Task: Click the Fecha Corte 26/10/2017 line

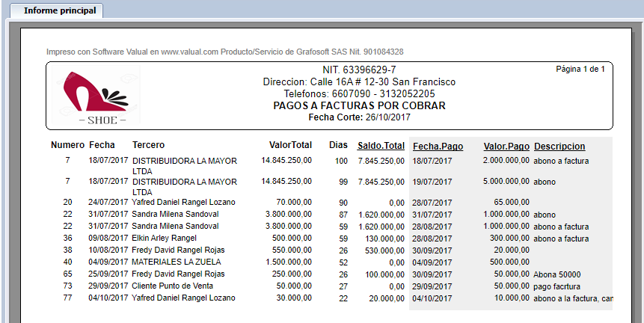Action: [x=359, y=118]
